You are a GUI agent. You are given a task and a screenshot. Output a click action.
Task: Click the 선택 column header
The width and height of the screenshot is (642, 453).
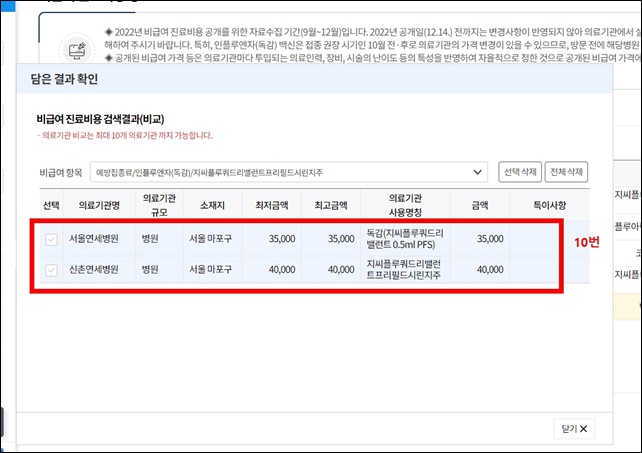pyautogui.click(x=51, y=205)
